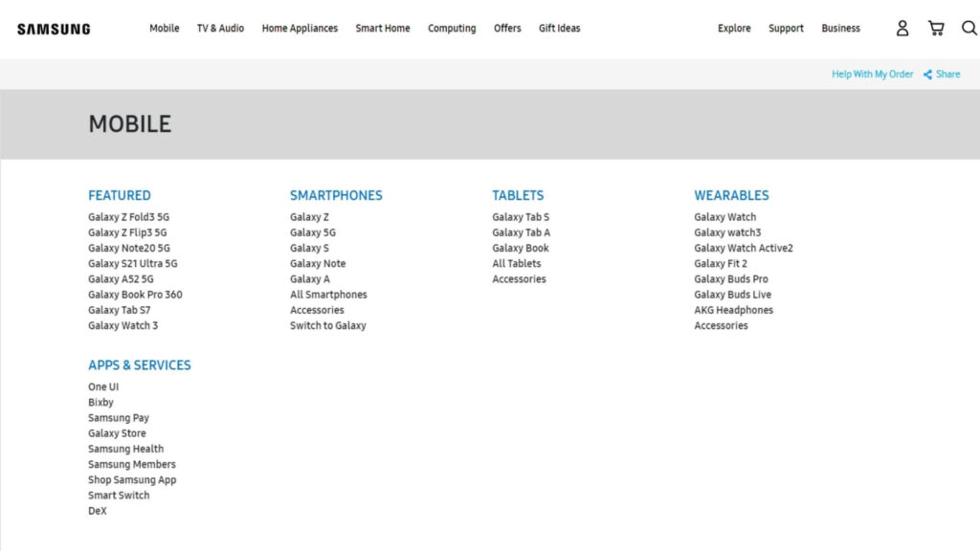This screenshot has height=551, width=980.
Task: Open All Smartphones link
Action: pyautogui.click(x=328, y=295)
